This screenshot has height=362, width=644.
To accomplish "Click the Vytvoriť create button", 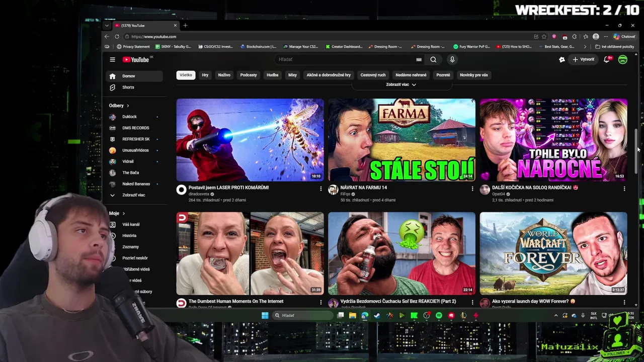I will (583, 59).
